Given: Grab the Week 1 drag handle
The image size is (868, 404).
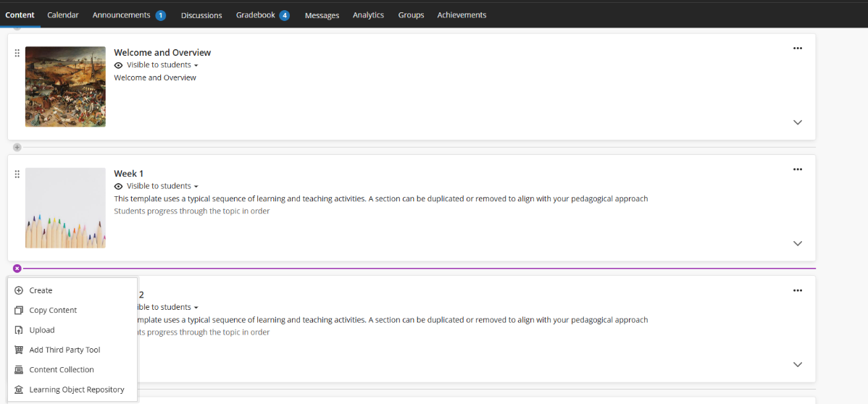Looking at the screenshot, I should [17, 174].
